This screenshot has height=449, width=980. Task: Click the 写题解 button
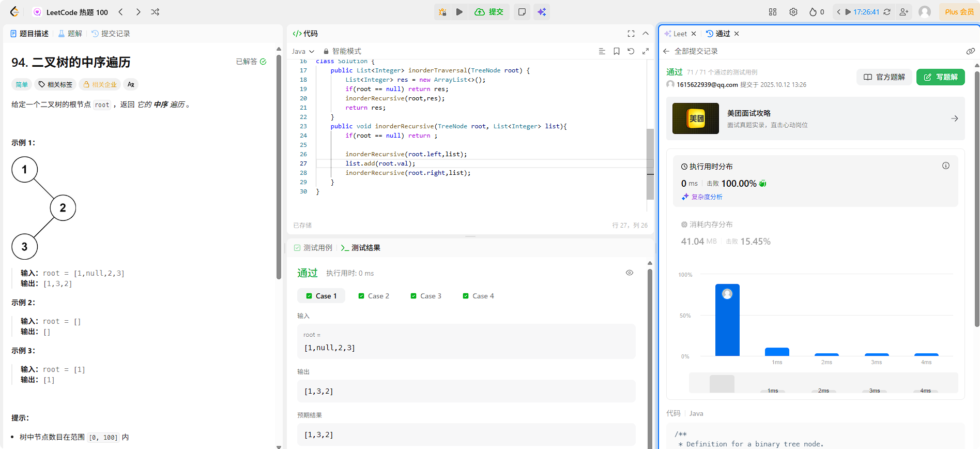pos(941,77)
